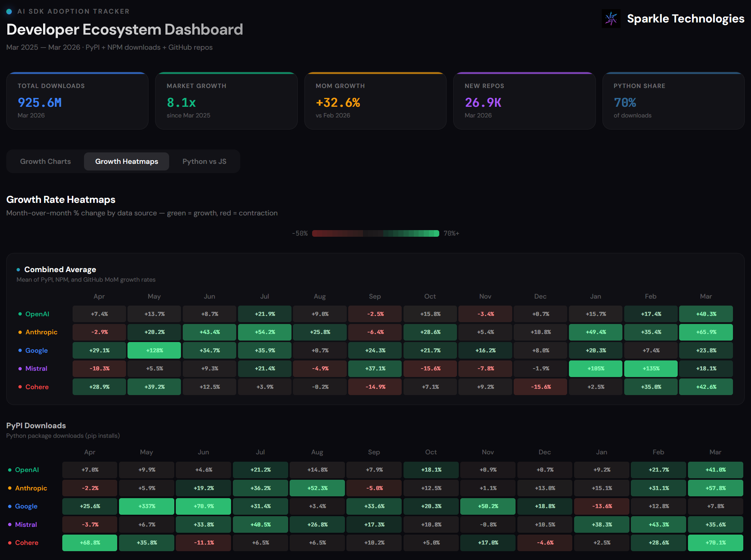Click the +128% Google May cell
The height and width of the screenshot is (560, 751).
[154, 350]
